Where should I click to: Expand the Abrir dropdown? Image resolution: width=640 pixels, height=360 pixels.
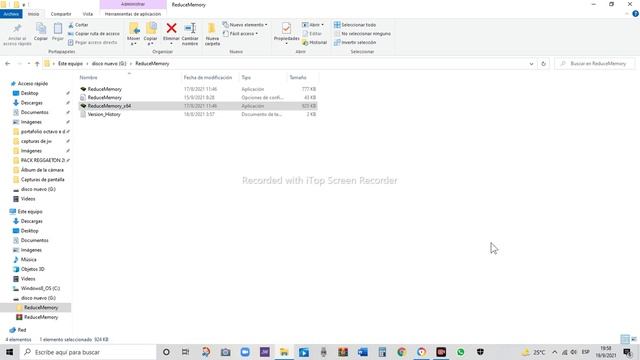pos(313,25)
